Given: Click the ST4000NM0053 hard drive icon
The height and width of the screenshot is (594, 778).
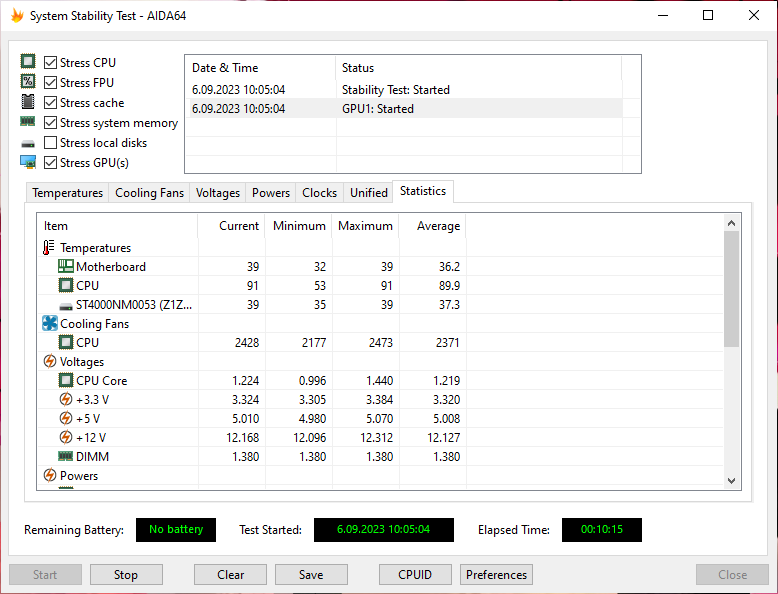Looking at the screenshot, I should pyautogui.click(x=65, y=306).
